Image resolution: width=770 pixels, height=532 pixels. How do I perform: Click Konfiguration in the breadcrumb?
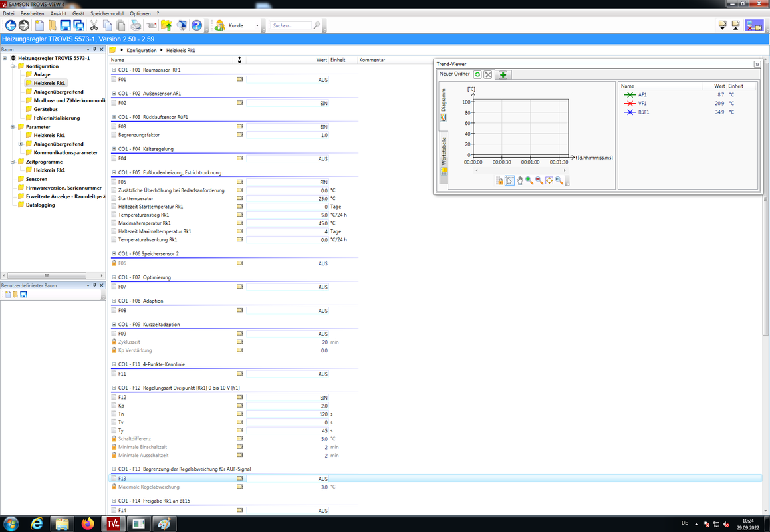click(x=142, y=50)
